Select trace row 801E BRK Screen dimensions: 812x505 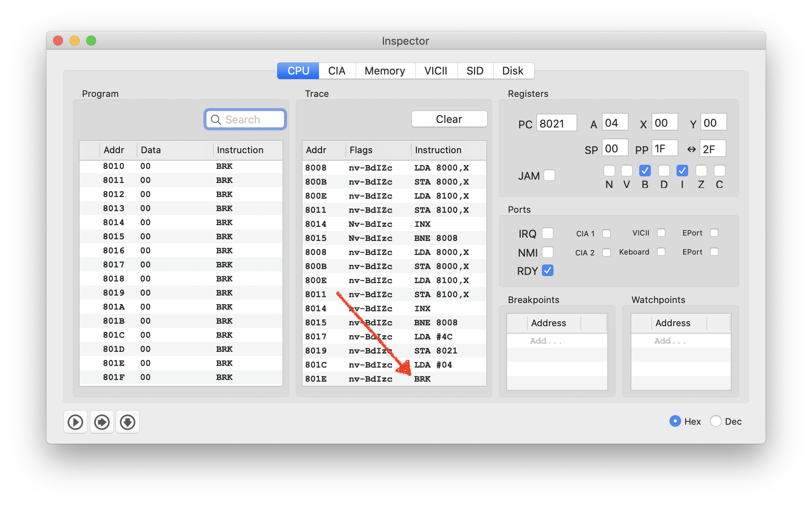pyautogui.click(x=394, y=379)
